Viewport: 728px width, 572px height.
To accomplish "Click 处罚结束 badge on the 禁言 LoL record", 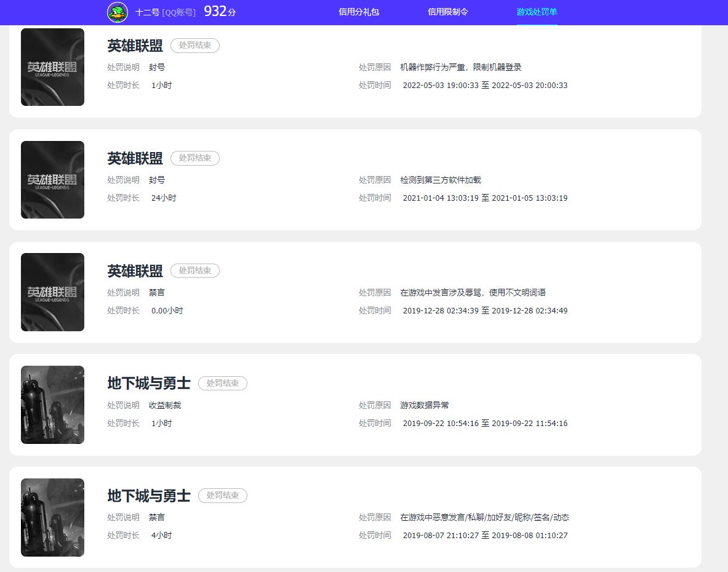I will [x=194, y=270].
